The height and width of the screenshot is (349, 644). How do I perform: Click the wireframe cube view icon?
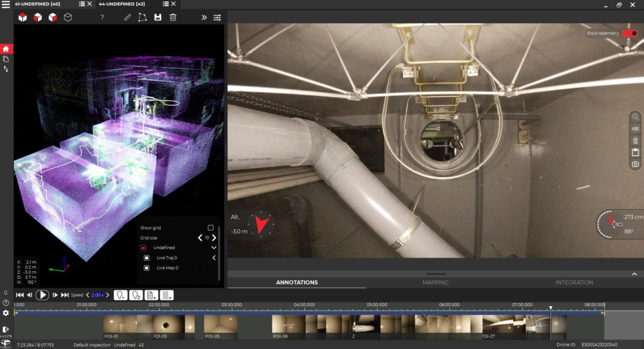pos(67,17)
